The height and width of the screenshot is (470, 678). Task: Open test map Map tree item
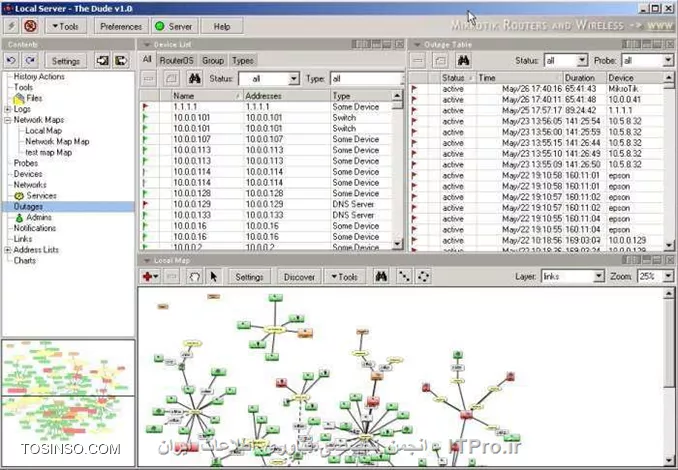click(x=48, y=152)
